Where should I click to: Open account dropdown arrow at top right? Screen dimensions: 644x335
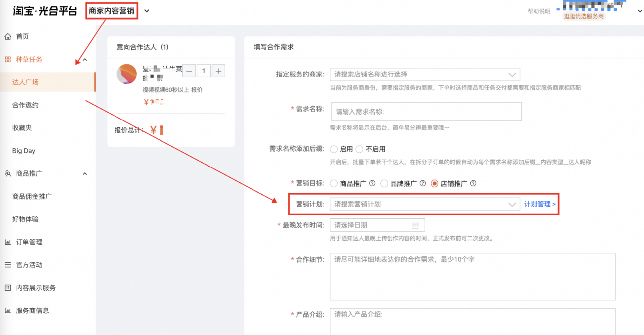click(640, 11)
